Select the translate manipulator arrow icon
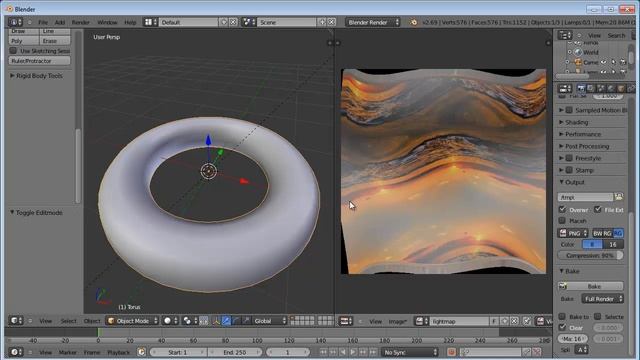640x360 pixels. tap(226, 321)
